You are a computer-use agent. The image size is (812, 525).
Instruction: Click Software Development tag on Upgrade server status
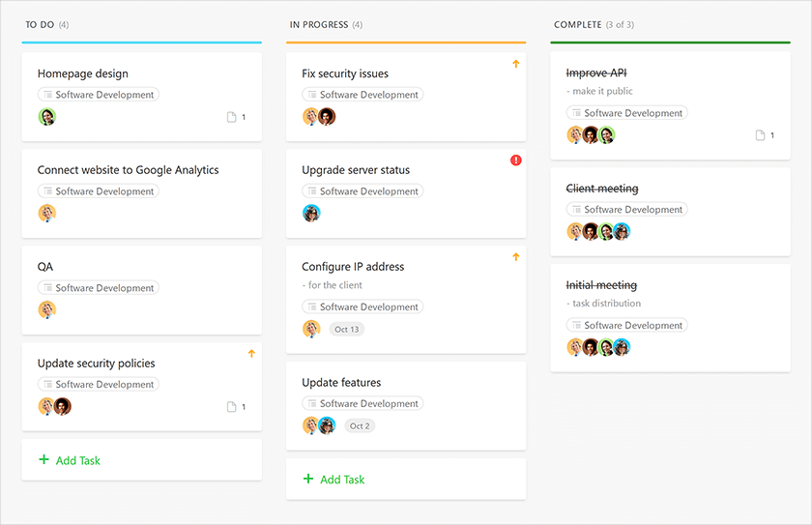(362, 191)
